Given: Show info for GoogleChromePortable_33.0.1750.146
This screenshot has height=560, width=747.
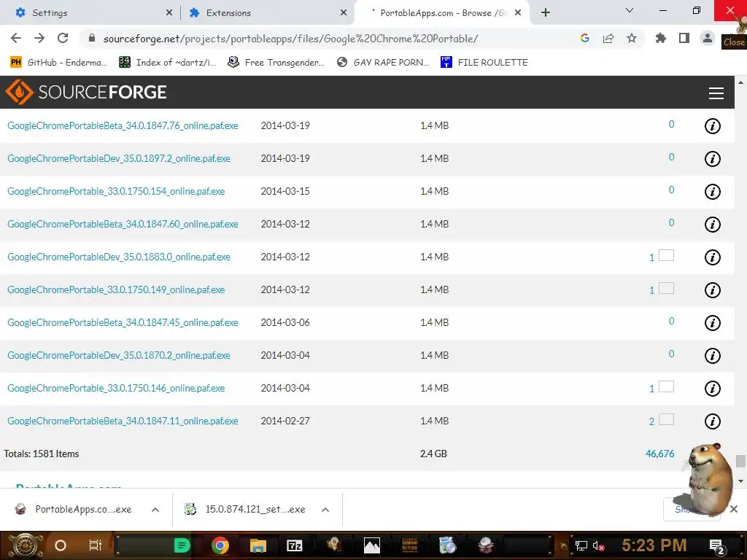Looking at the screenshot, I should tap(712, 389).
